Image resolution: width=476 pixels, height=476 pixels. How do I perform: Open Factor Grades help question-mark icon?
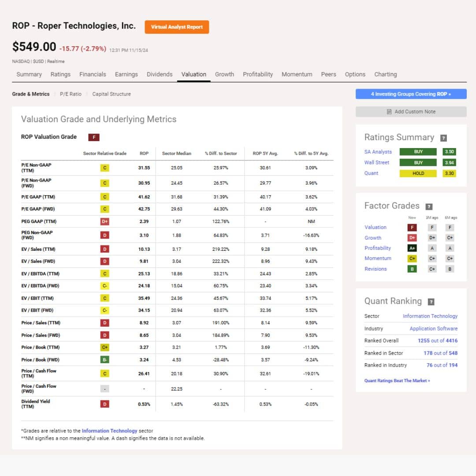[x=429, y=207]
